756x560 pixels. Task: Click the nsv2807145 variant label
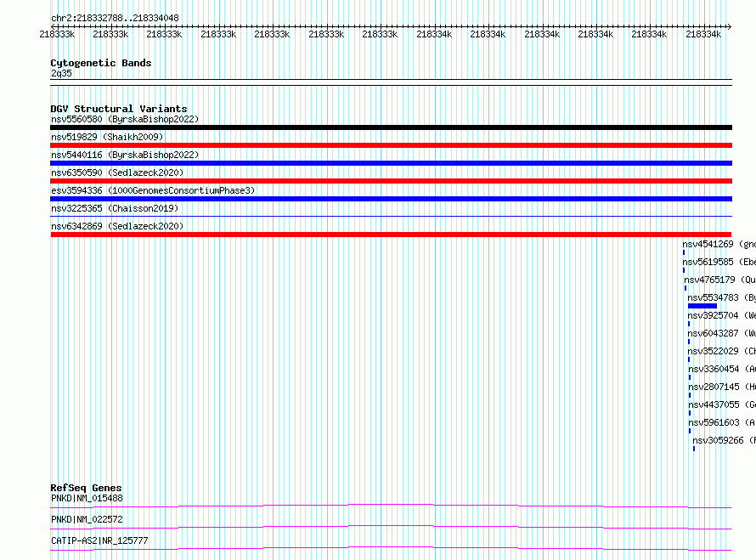(x=722, y=387)
